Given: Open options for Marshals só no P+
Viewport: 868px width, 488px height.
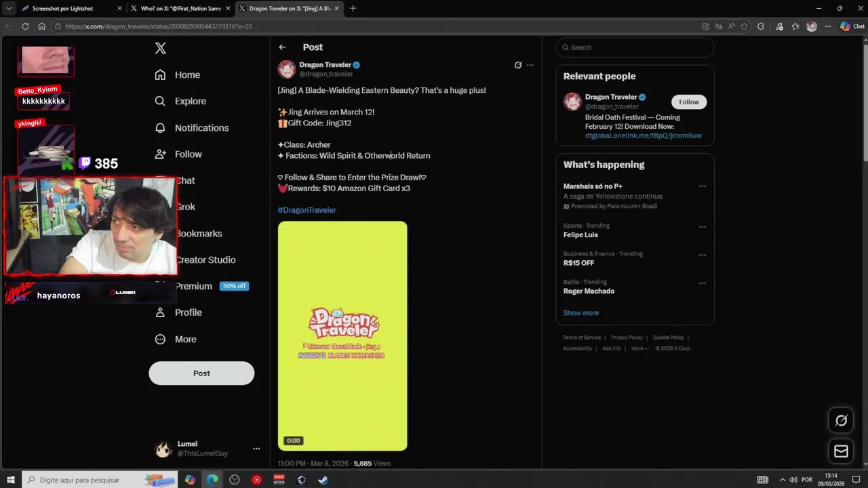Looking at the screenshot, I should (703, 186).
